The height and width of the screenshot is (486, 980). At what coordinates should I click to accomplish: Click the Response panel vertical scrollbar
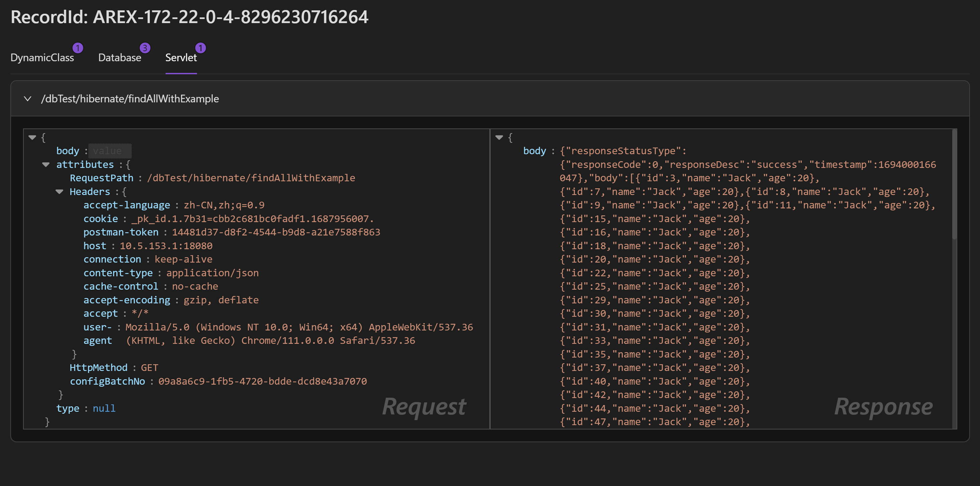(954, 185)
